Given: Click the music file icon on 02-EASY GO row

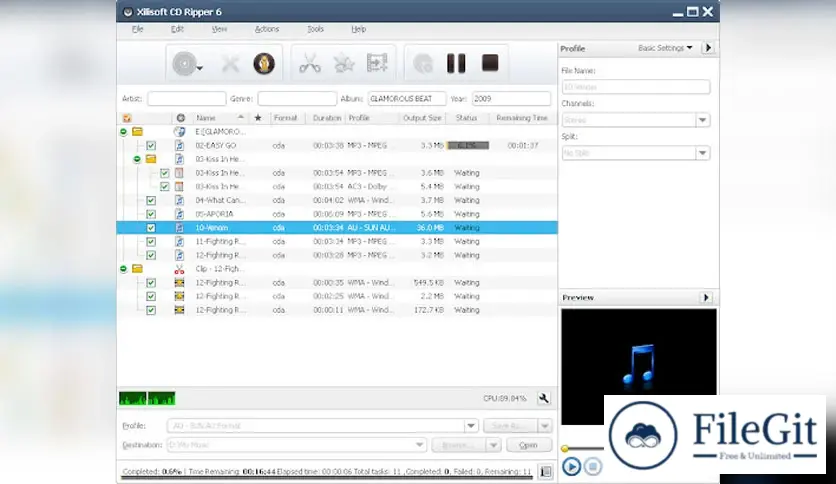Looking at the screenshot, I should [179, 146].
